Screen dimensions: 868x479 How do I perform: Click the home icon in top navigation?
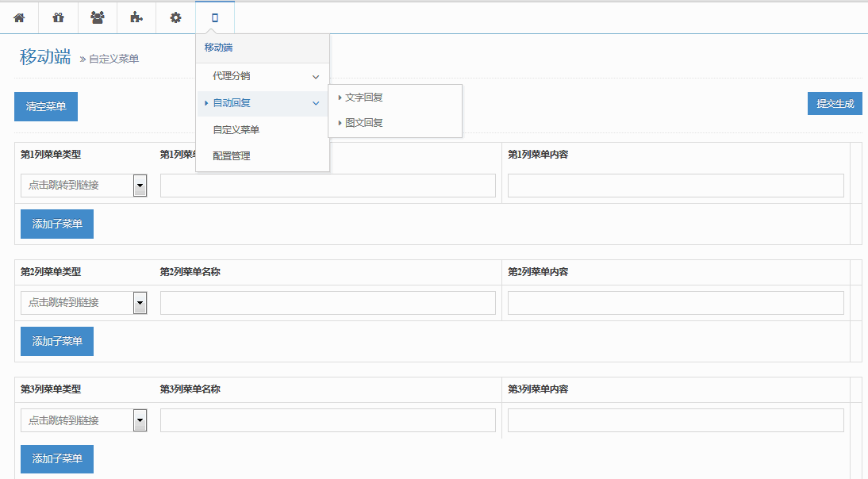[x=19, y=17]
